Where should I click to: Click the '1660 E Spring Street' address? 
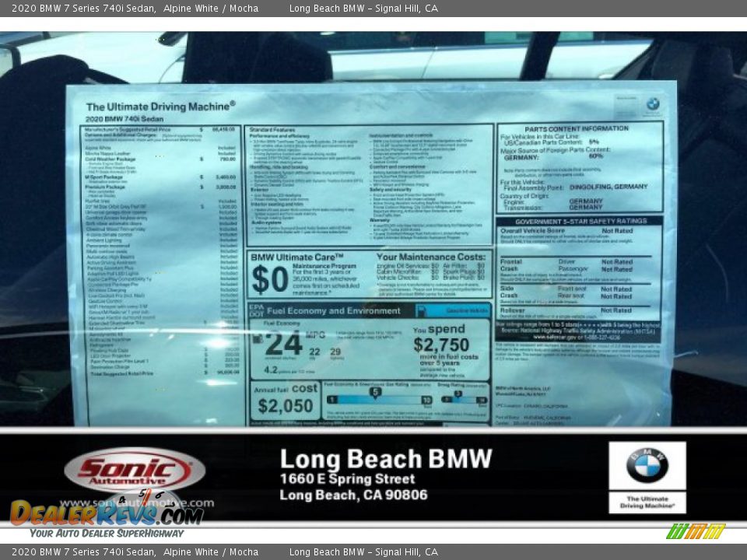click(x=347, y=478)
